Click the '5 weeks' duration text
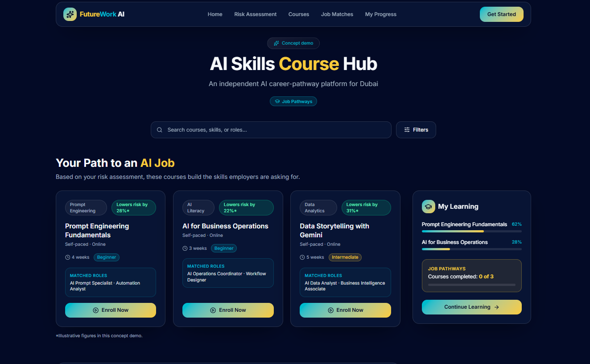The width and height of the screenshot is (590, 364). [315, 257]
